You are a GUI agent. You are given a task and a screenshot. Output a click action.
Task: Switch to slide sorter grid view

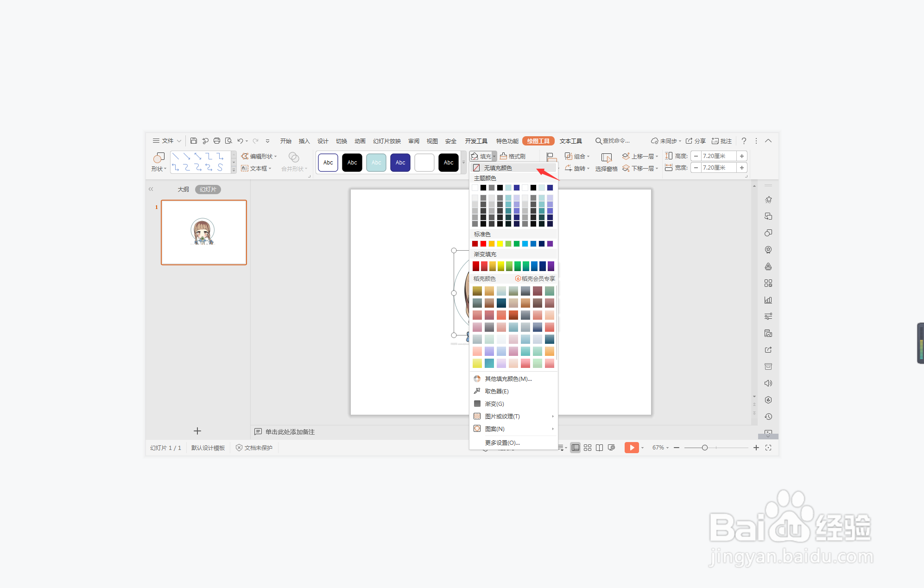click(x=588, y=448)
